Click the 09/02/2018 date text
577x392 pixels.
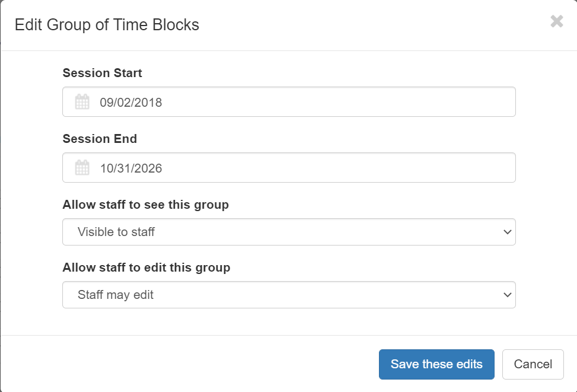pyautogui.click(x=131, y=103)
